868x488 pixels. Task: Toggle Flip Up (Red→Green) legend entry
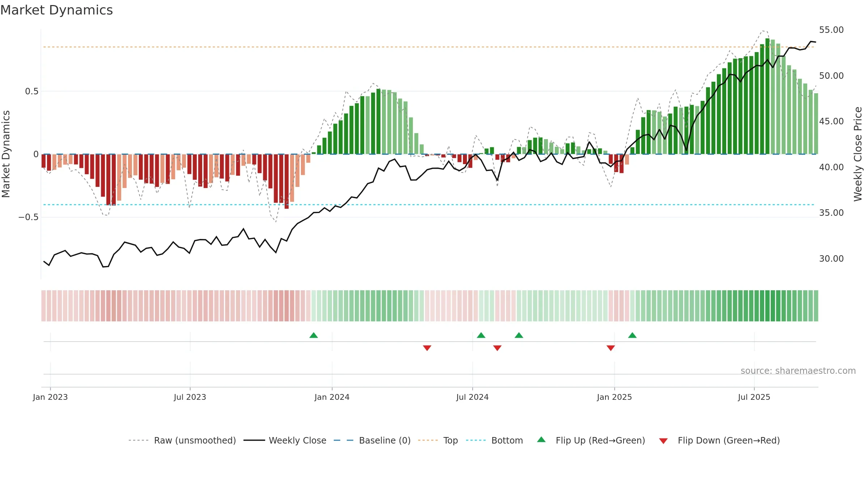pos(591,440)
